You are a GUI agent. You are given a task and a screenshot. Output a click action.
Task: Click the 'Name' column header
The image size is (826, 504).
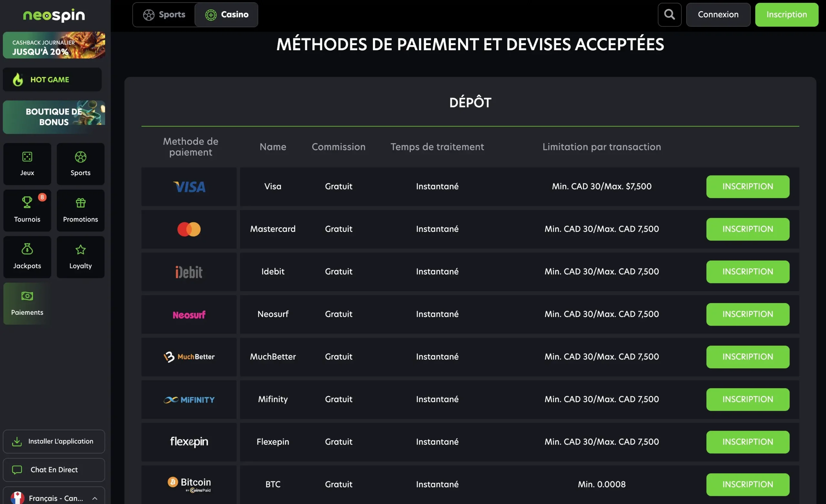[x=273, y=147]
